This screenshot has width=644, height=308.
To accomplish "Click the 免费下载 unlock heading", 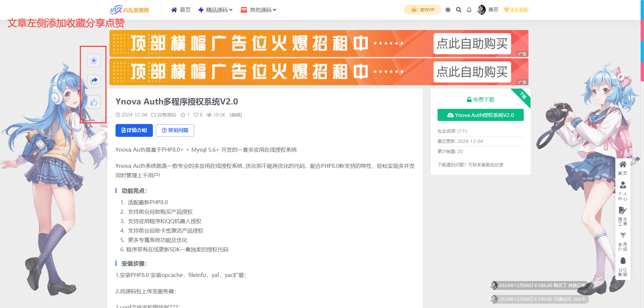I will click(480, 99).
